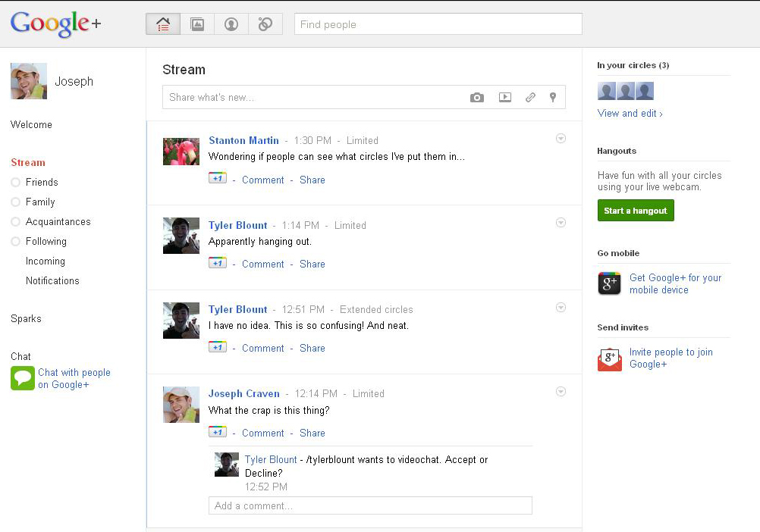Viewport: 760px width, 532px height.
Task: Open the Photos icon in top bar
Action: point(197,24)
